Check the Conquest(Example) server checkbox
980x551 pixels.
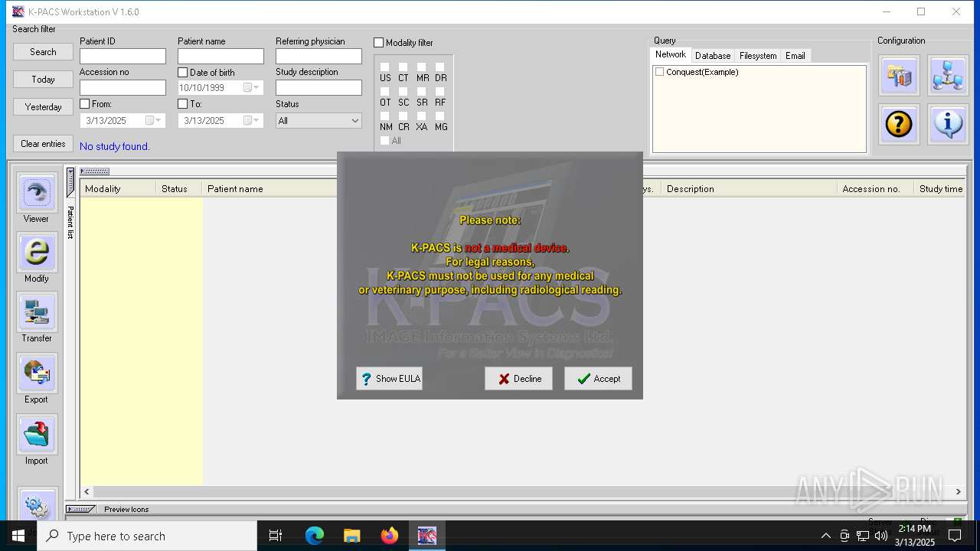coord(659,72)
